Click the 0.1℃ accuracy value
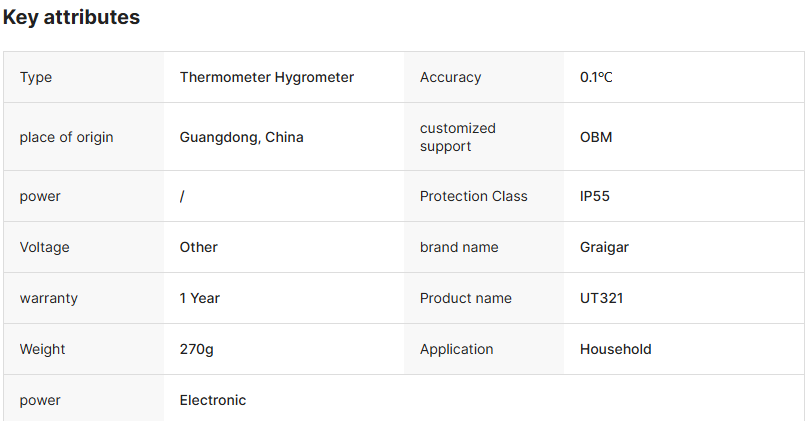 point(596,77)
